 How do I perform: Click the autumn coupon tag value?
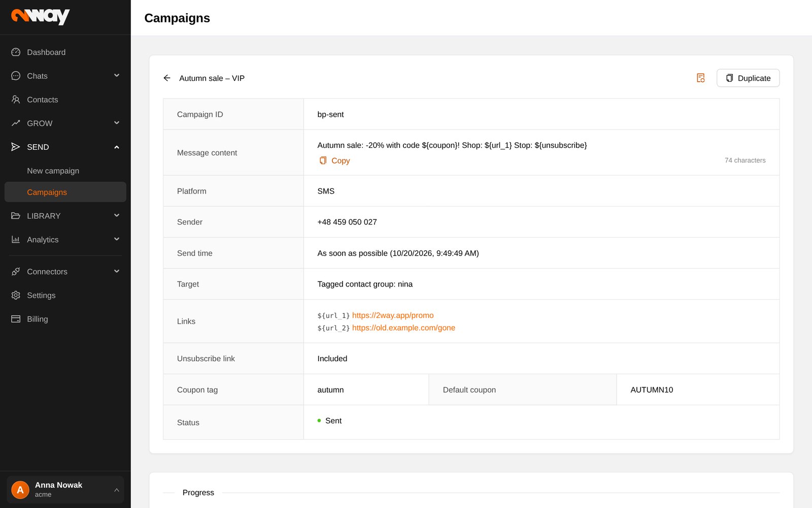coord(330,390)
